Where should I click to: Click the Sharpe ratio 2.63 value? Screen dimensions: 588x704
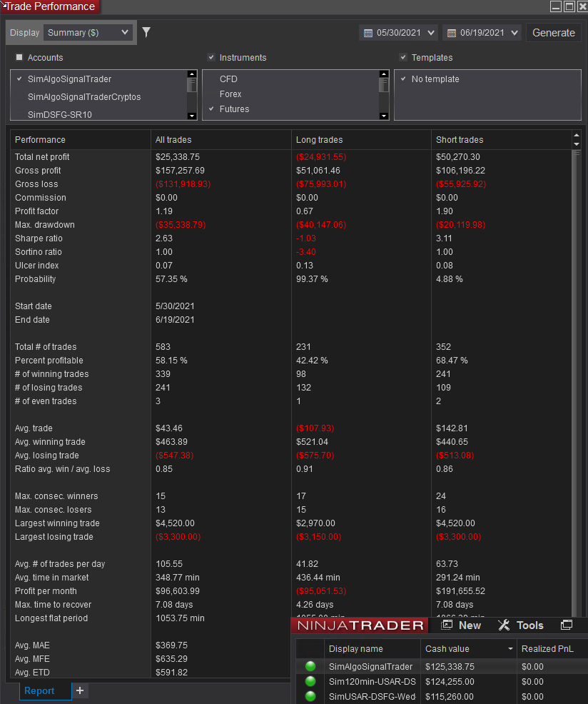(164, 238)
